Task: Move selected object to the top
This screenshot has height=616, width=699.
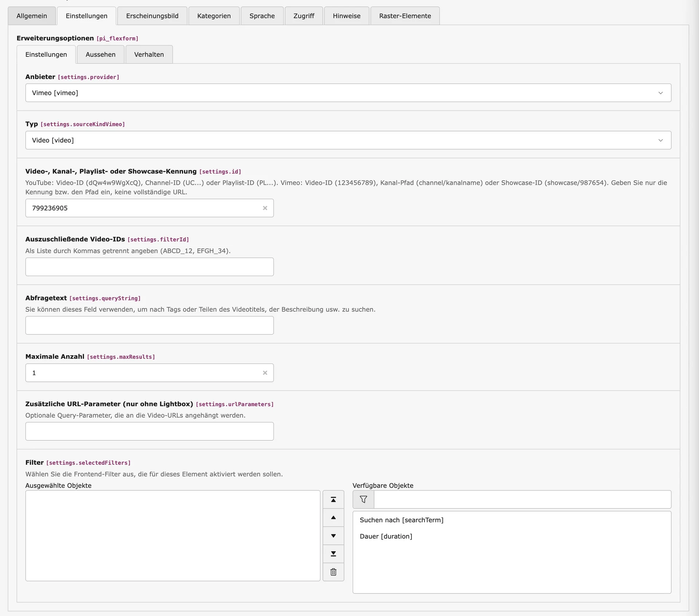Action: [333, 499]
